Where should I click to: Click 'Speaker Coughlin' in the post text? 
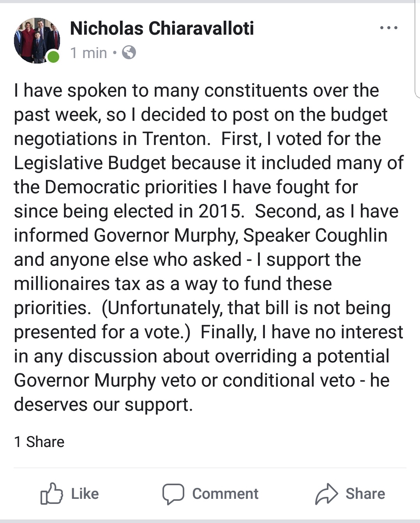315,235
